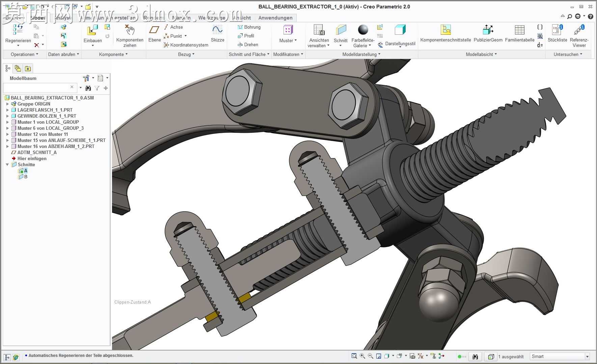Select BALL_BEARING_EXTRACTOR_1_0.ASM root
The image size is (597, 364).
click(x=49, y=98)
